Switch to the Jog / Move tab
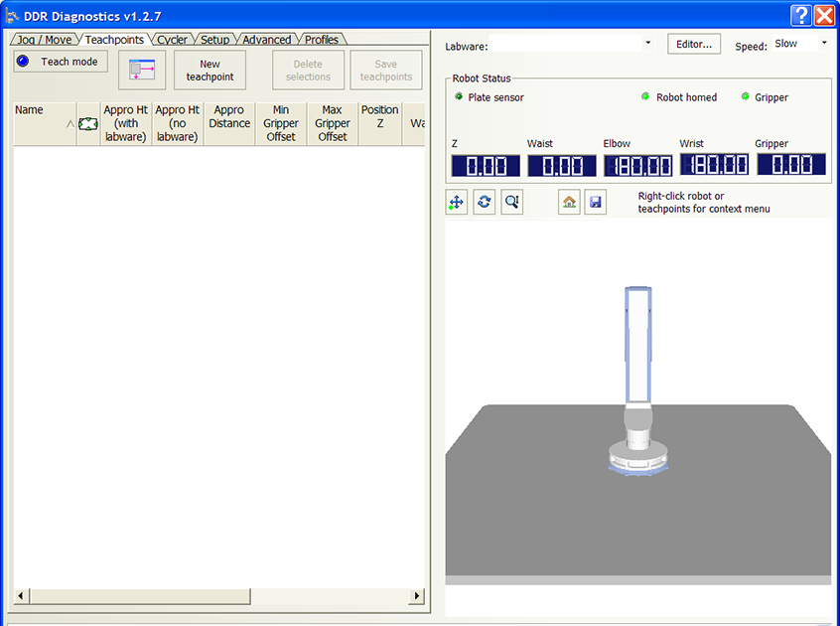Screen dimensions: 840x626 43,40
